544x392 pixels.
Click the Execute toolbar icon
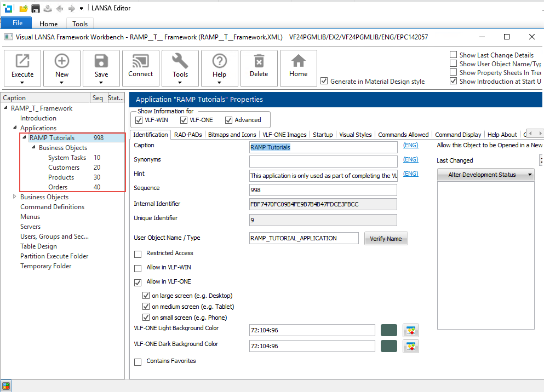22,61
